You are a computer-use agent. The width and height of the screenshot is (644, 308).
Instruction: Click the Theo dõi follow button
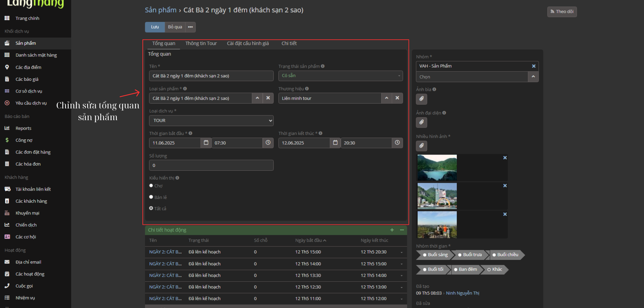point(562,12)
